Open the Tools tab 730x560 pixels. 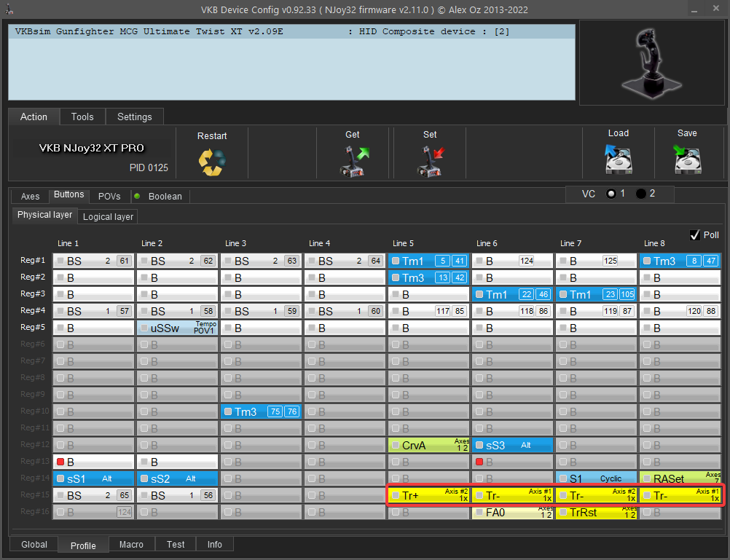click(x=82, y=117)
